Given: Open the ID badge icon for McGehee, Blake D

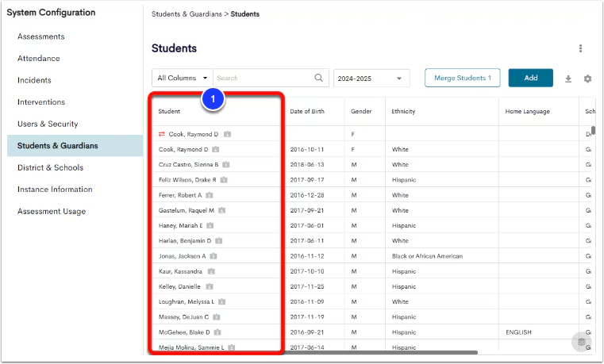Looking at the screenshot, I should 217,332.
